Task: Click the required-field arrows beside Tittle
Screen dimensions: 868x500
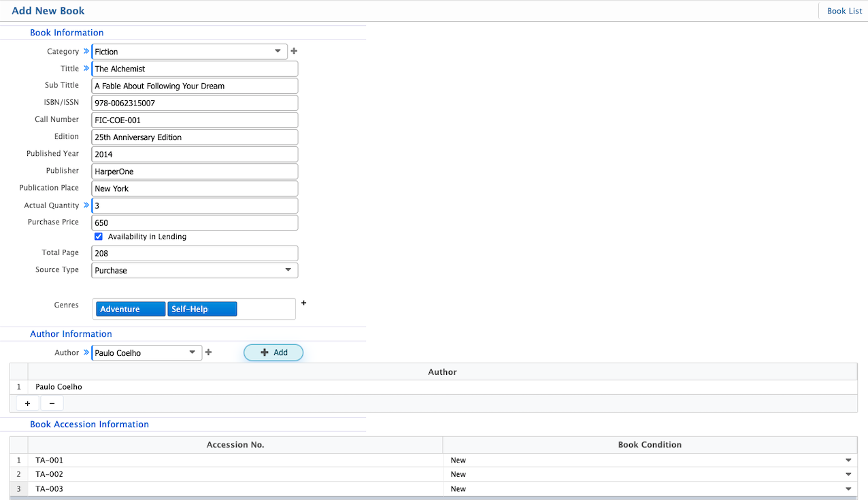Action: [x=86, y=68]
